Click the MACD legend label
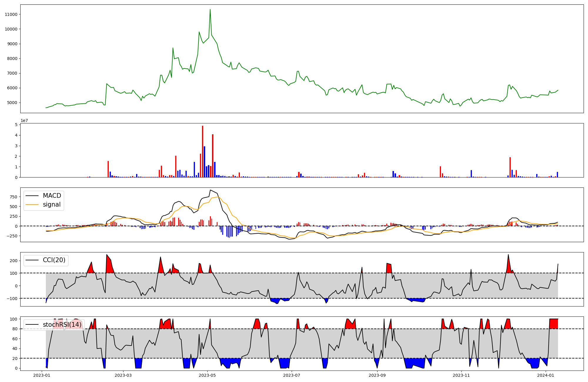The height and width of the screenshot is (382, 588). 52,196
